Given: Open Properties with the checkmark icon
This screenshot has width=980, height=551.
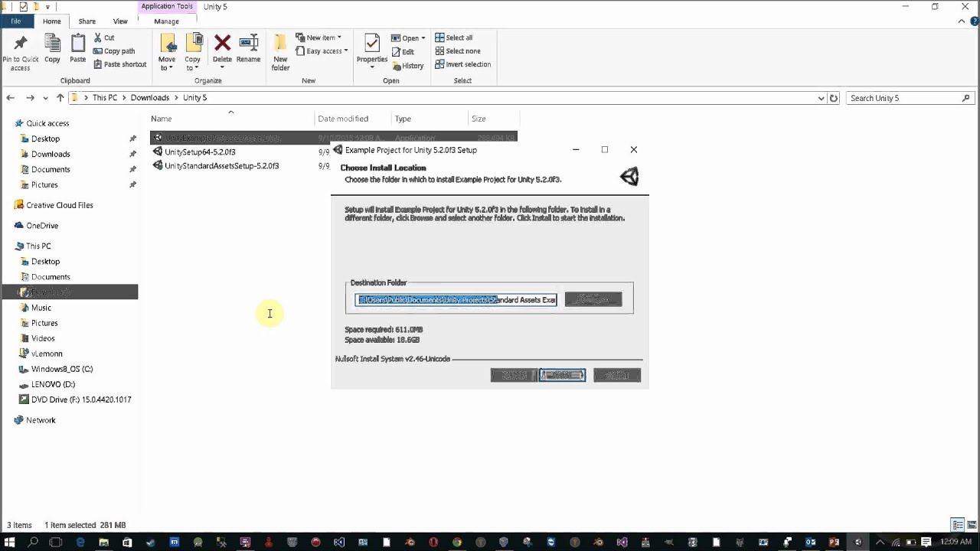Looking at the screenshot, I should [372, 44].
